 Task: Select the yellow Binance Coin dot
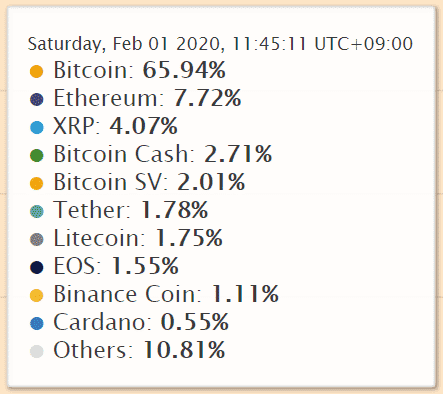tap(37, 295)
